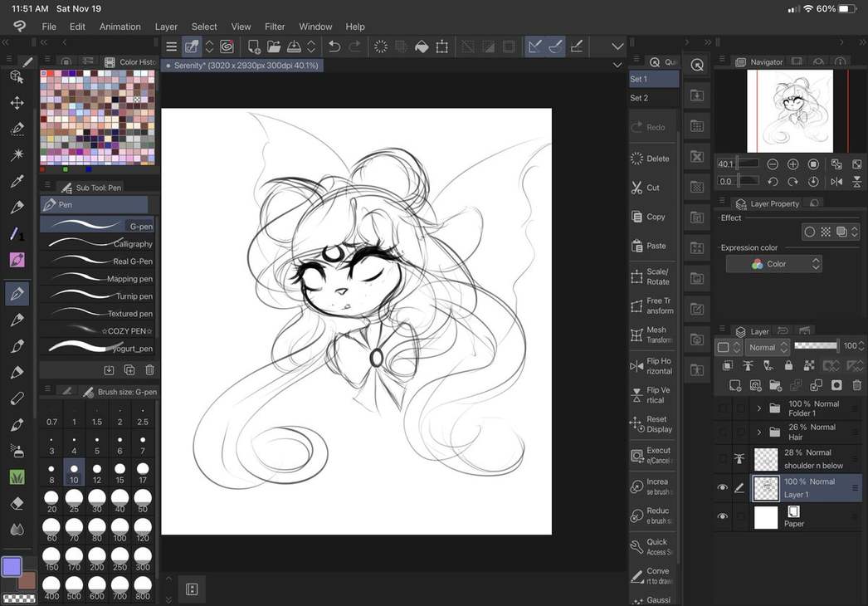Click the layer opacity slider
Screen dimensions: 868x606
tap(816, 345)
